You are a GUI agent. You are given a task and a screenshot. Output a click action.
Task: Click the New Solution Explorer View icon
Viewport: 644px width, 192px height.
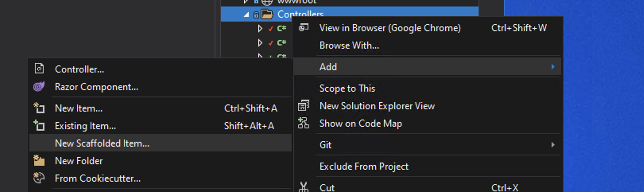pos(304,106)
